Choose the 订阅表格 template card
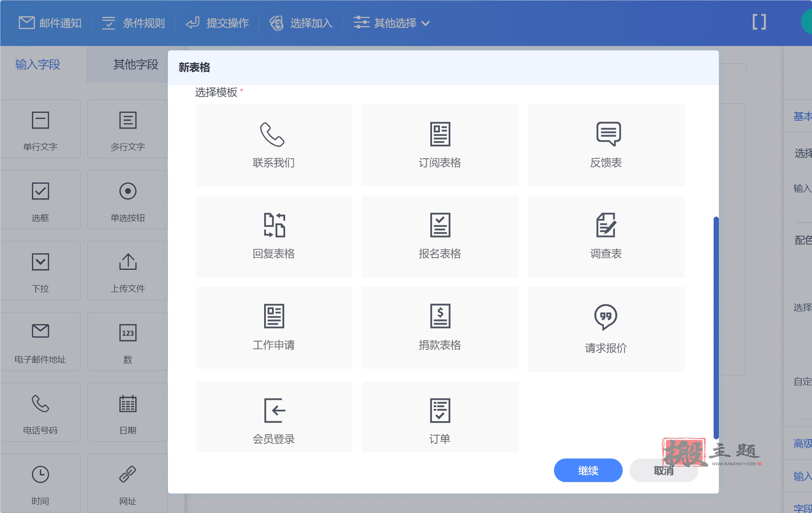 pyautogui.click(x=440, y=145)
